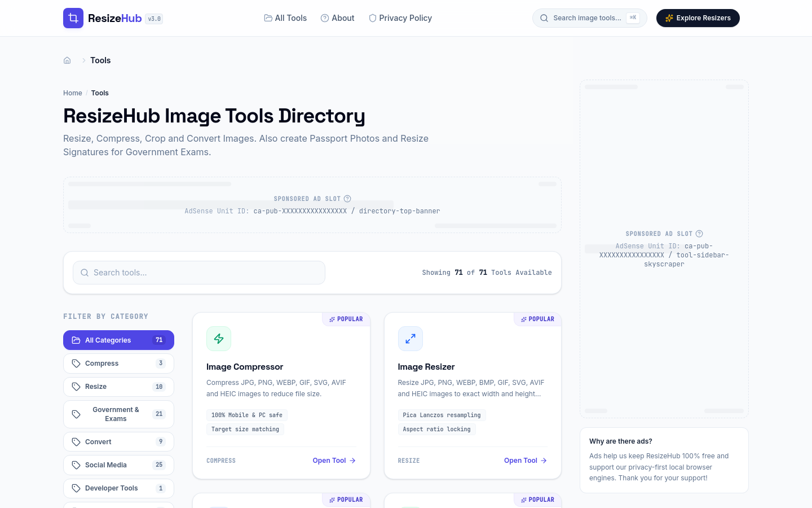The height and width of the screenshot is (508, 812).
Task: Click the POPULAR badge on Image Resizer
Action: point(538,319)
